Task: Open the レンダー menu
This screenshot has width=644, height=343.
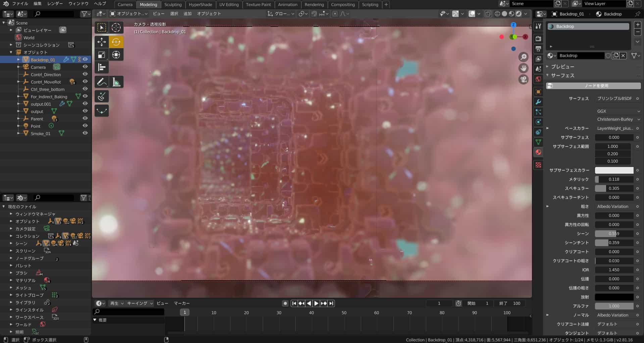Action: (55, 4)
